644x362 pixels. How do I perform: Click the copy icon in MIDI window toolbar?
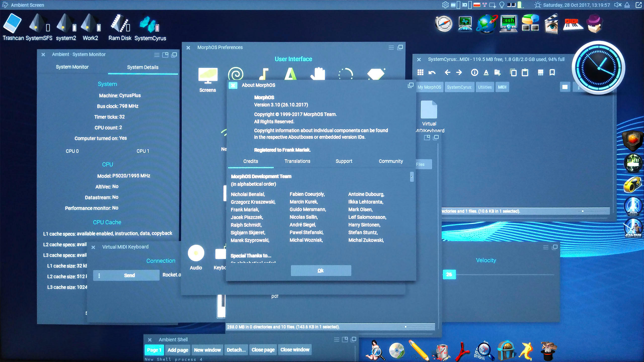(x=513, y=73)
